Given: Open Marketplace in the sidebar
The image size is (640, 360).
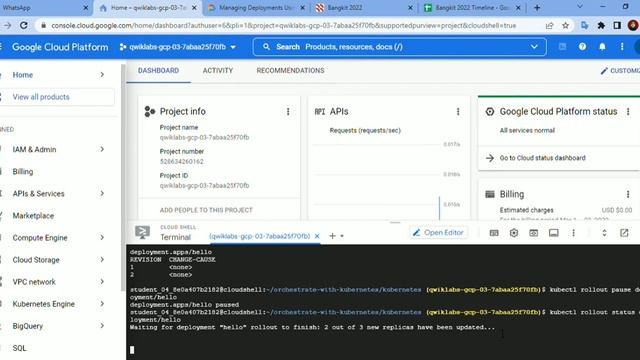Looking at the screenshot, I should [x=33, y=216].
